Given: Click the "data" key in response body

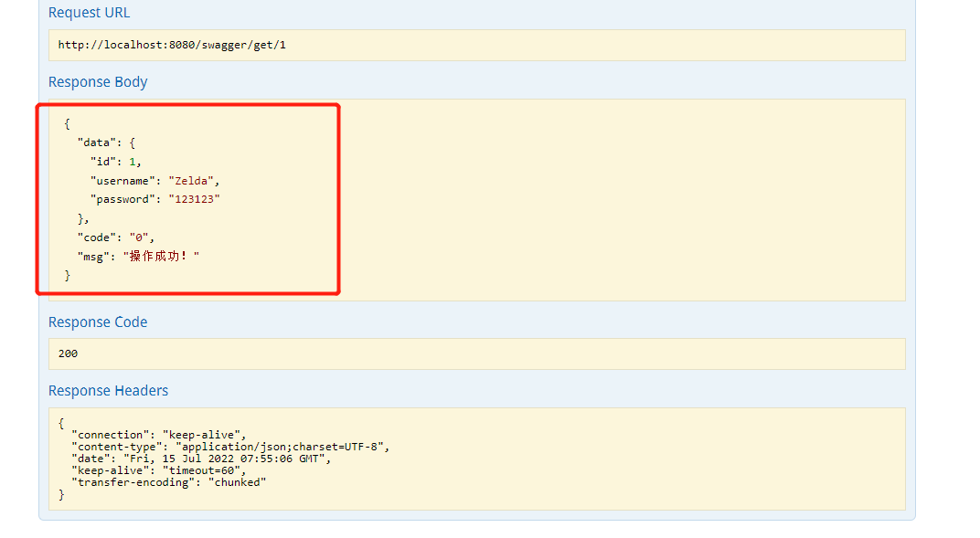Looking at the screenshot, I should click(x=97, y=142).
